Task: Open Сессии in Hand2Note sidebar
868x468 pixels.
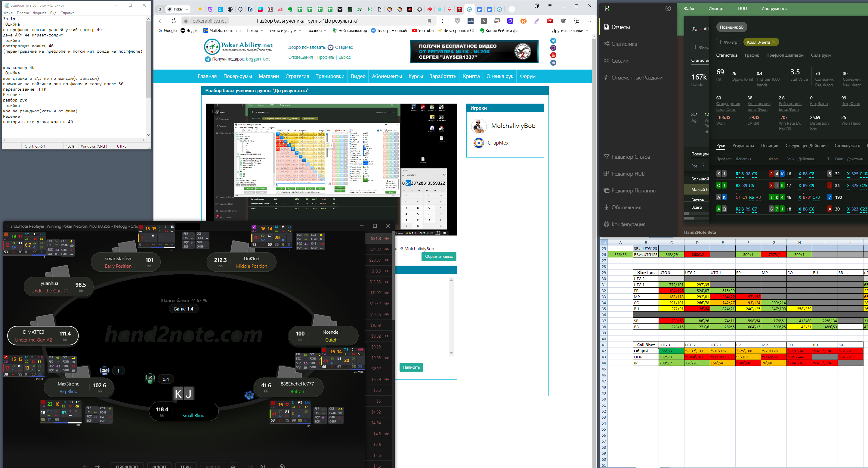Action: [x=616, y=61]
